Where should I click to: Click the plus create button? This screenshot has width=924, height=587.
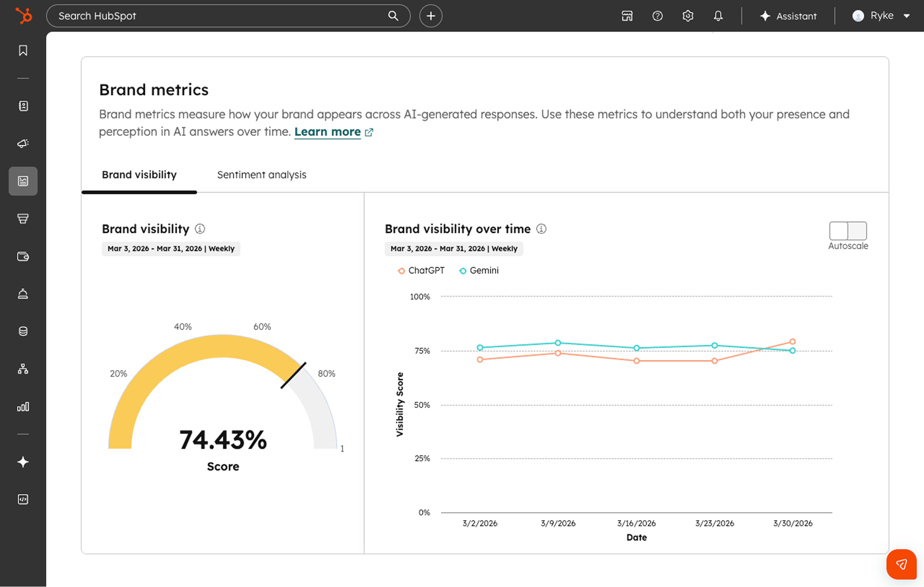pyautogui.click(x=430, y=16)
